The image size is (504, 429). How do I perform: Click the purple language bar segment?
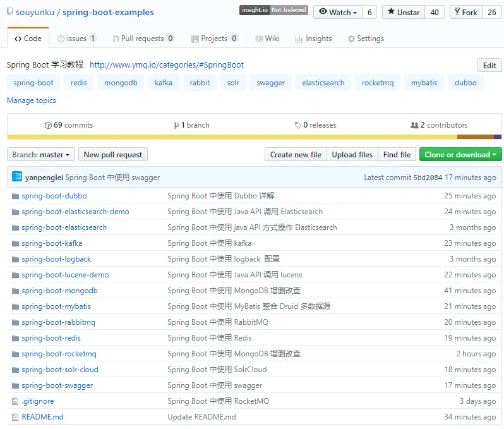pos(498,137)
